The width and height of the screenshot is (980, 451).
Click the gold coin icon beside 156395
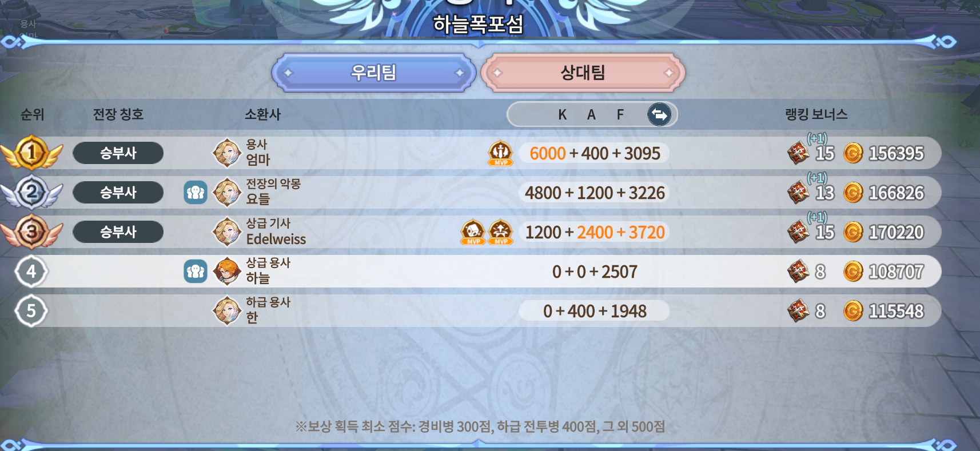click(853, 153)
